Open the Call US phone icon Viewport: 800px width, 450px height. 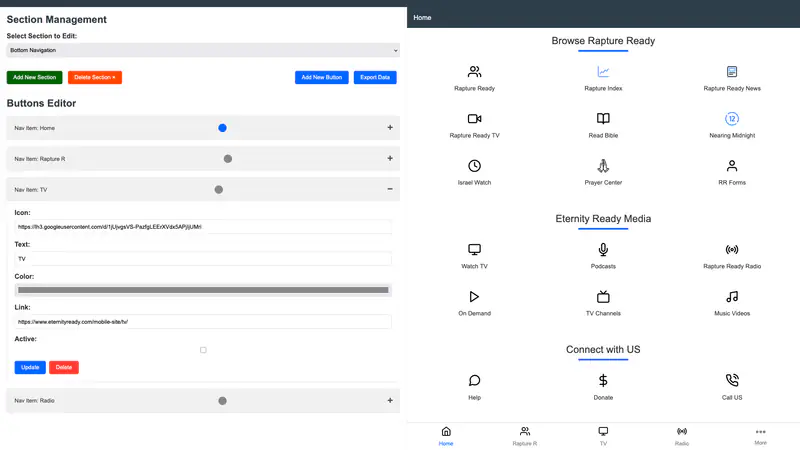(732, 380)
